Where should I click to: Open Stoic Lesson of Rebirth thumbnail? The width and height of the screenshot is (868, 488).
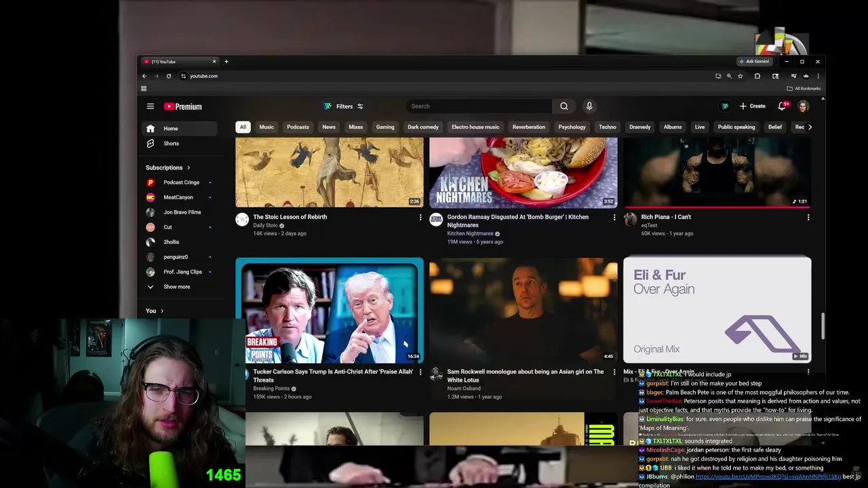click(330, 172)
